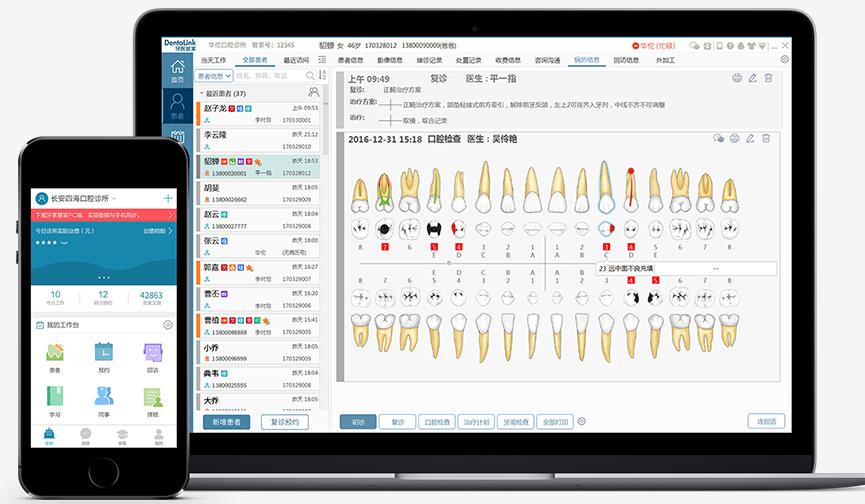Collapse the 最近患者 (37) group
865x504 pixels.
coord(202,94)
